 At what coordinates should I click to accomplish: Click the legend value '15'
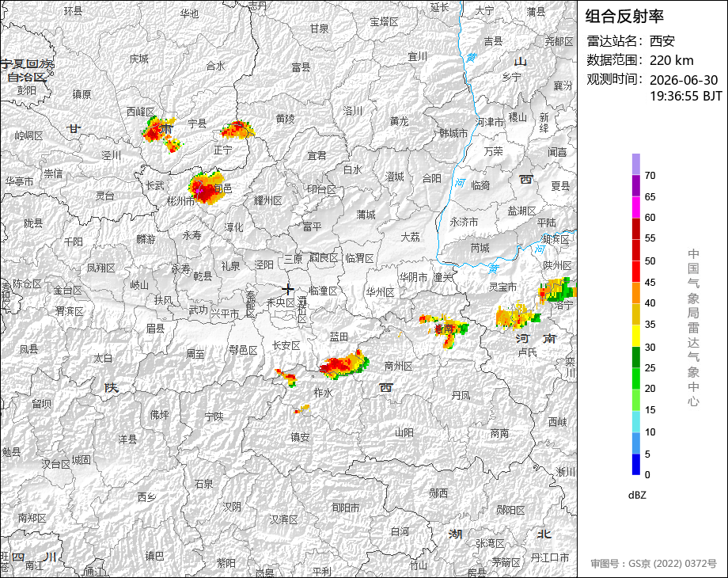650,410
